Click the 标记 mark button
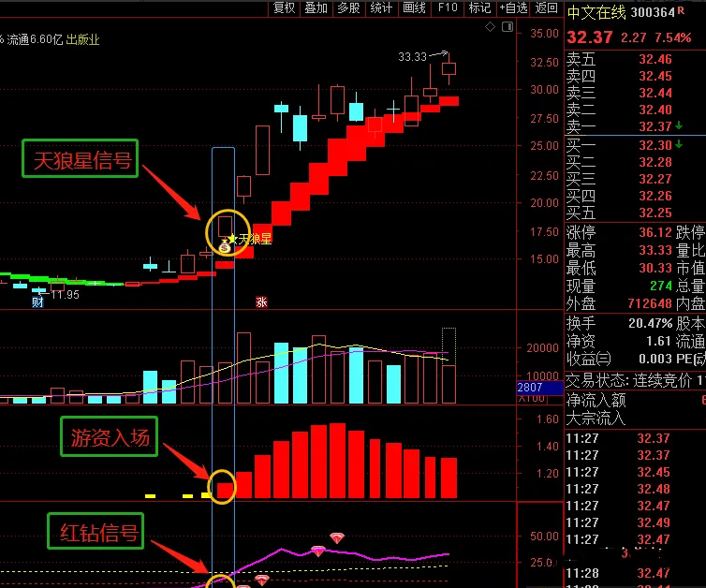This screenshot has width=706, height=588. (479, 7)
